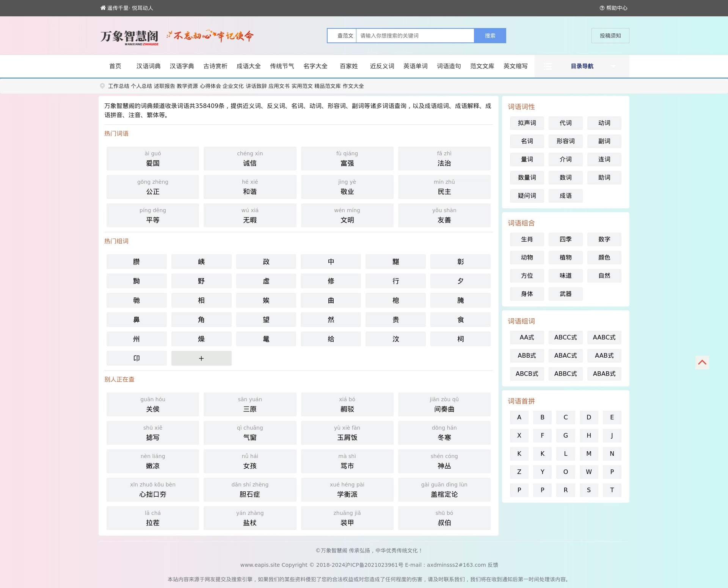Choose AA式 word pattern
This screenshot has height=588, width=728.
(x=527, y=337)
